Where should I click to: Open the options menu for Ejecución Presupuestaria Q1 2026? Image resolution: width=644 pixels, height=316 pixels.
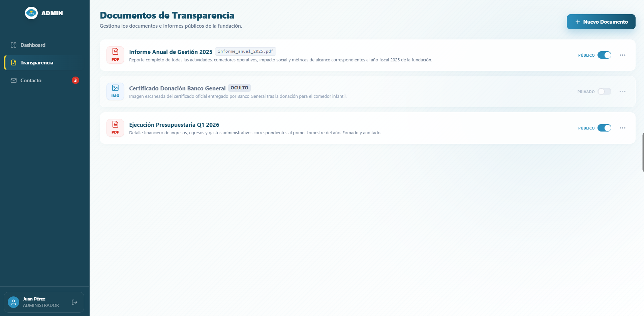622,128
